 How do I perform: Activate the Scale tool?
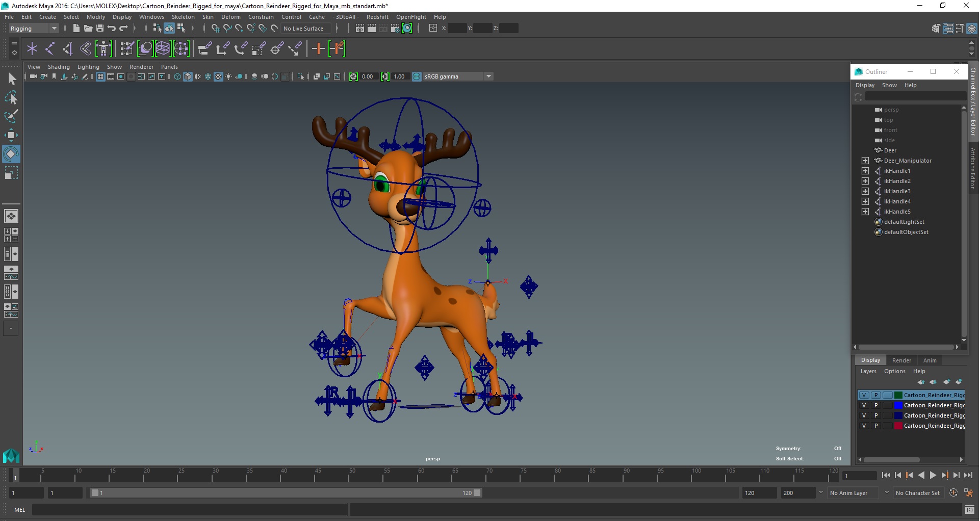coord(11,173)
